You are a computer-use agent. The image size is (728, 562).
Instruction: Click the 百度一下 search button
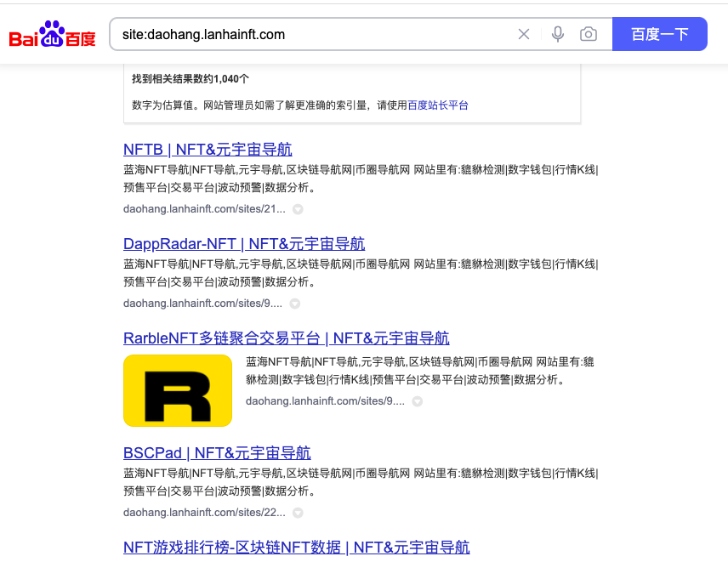point(660,34)
